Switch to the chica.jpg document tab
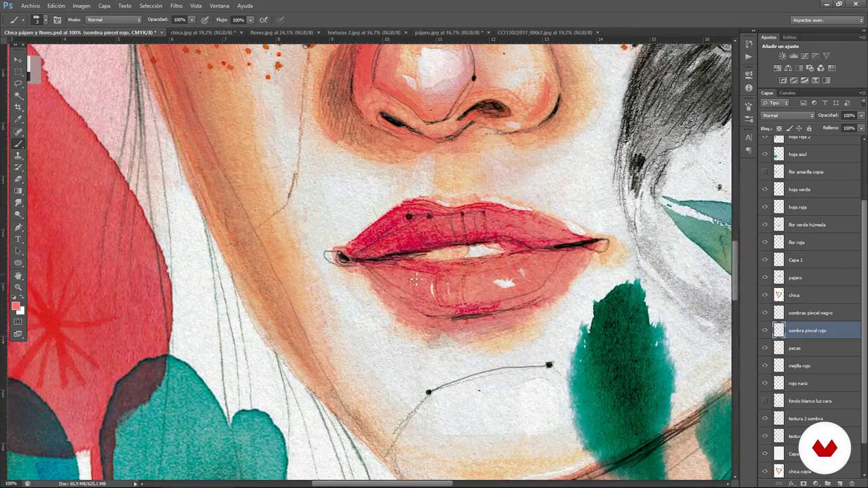This screenshot has height=488, width=868. coord(203,32)
